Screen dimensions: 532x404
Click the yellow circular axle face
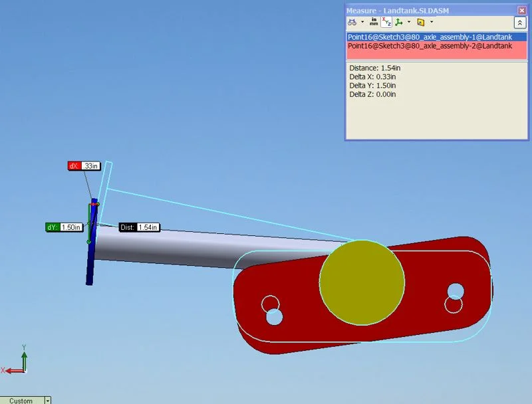(362, 282)
